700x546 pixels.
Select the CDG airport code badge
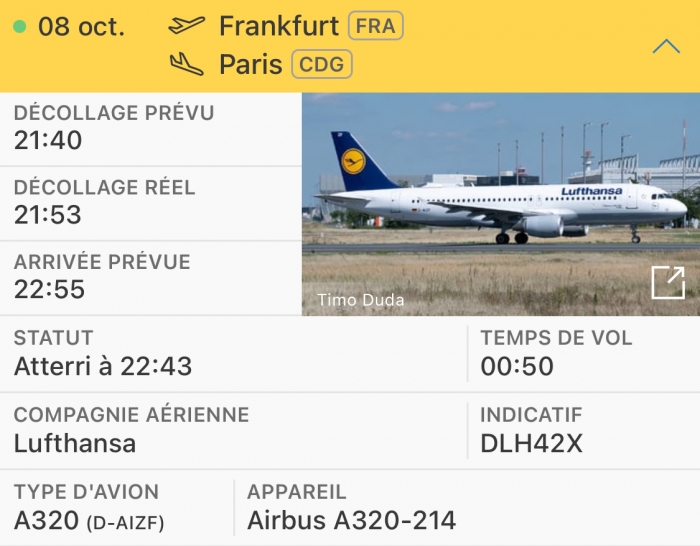click(322, 64)
